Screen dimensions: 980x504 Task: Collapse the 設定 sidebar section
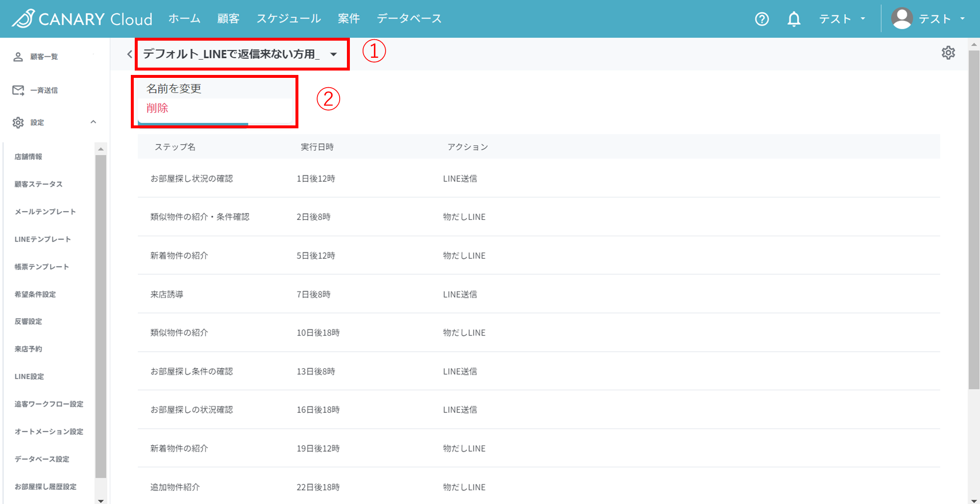[93, 122]
